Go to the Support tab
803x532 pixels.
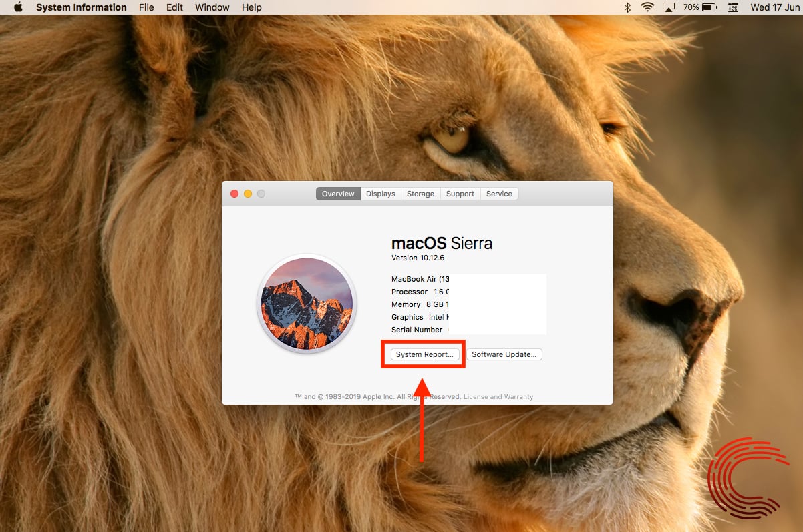460,194
